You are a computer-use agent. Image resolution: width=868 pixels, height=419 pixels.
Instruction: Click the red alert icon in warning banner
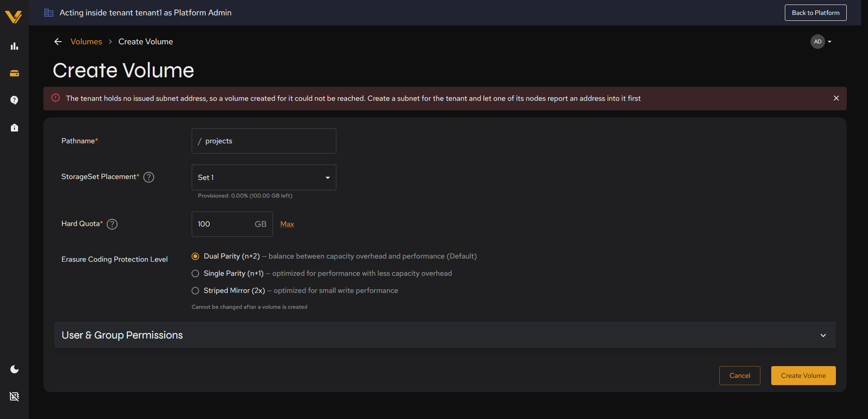[x=56, y=98]
